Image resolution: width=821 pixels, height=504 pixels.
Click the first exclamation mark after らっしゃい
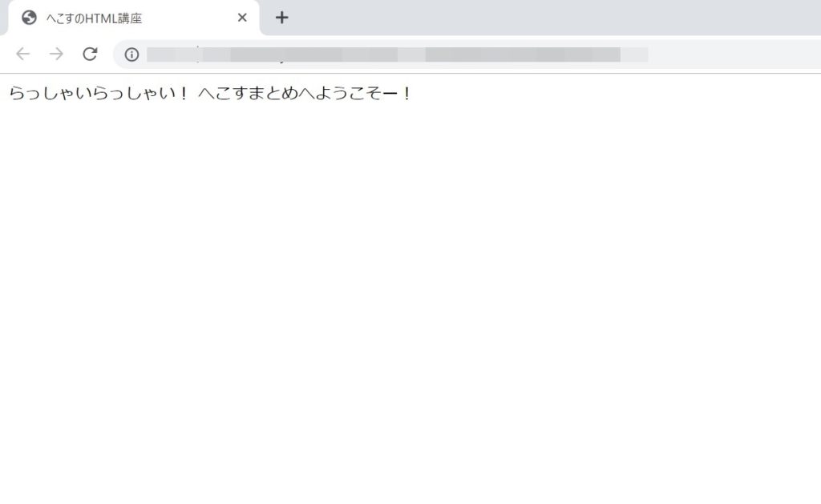tap(184, 93)
